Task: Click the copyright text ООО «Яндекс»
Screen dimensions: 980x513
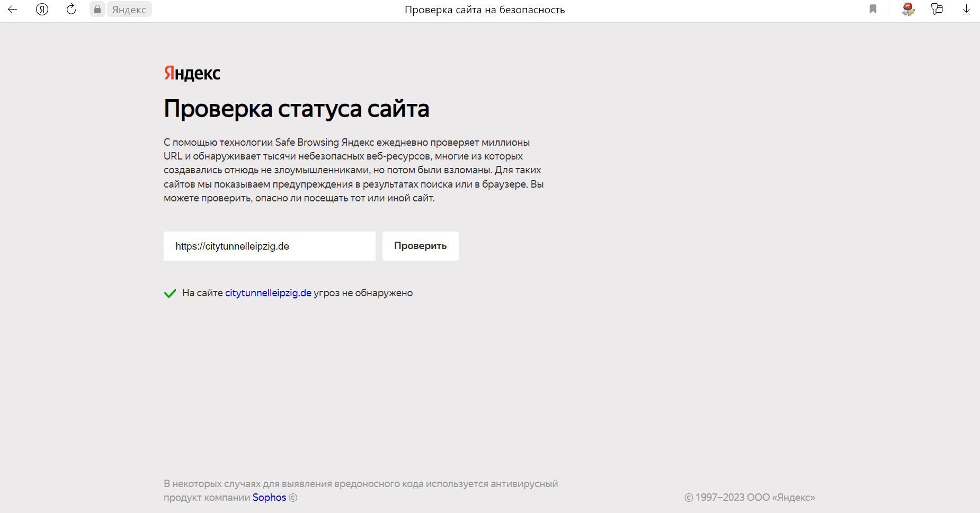Action: click(x=750, y=498)
